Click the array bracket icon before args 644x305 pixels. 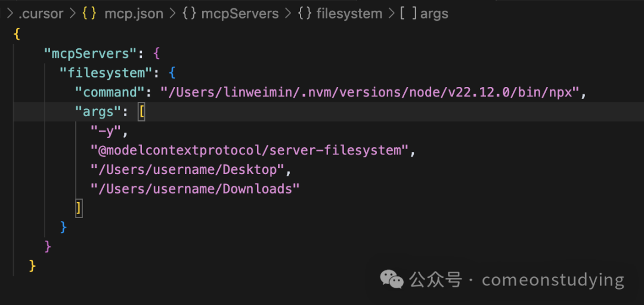pos(408,14)
